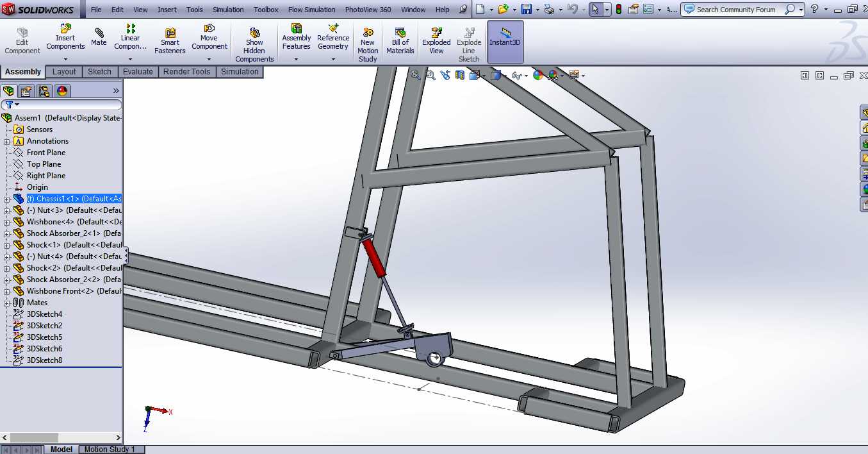Click the Apply Scene icon

553,75
